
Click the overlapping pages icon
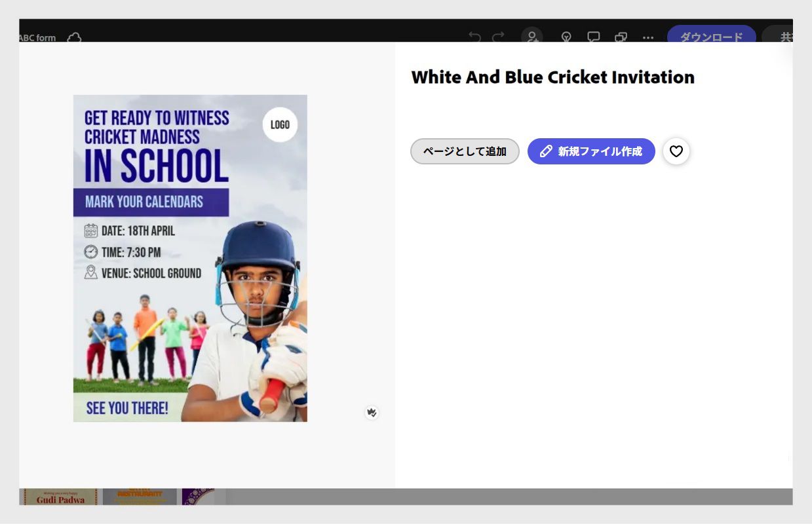(x=621, y=37)
